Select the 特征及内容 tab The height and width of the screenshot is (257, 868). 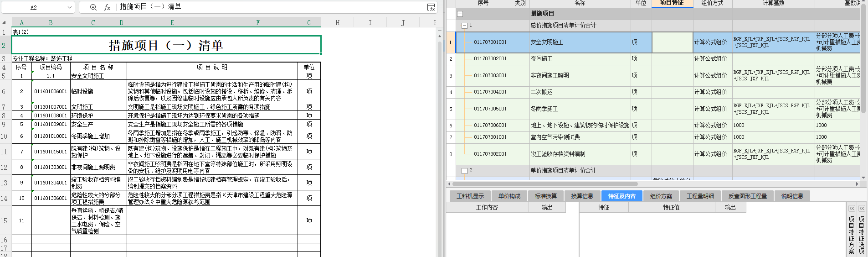click(621, 196)
